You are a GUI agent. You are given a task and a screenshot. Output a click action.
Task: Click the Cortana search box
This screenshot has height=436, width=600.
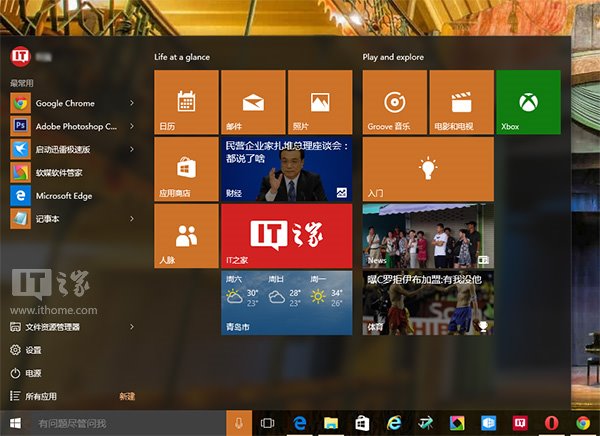(x=128, y=423)
